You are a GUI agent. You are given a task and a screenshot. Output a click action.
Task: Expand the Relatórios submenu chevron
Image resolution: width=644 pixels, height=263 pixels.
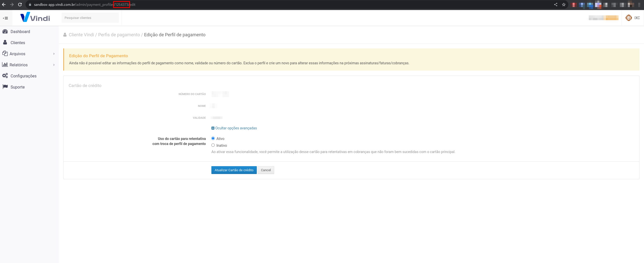54,65
